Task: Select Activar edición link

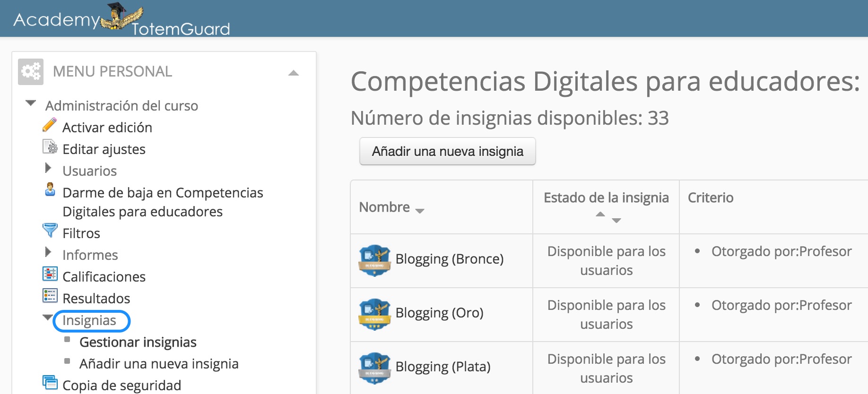Action: point(107,128)
